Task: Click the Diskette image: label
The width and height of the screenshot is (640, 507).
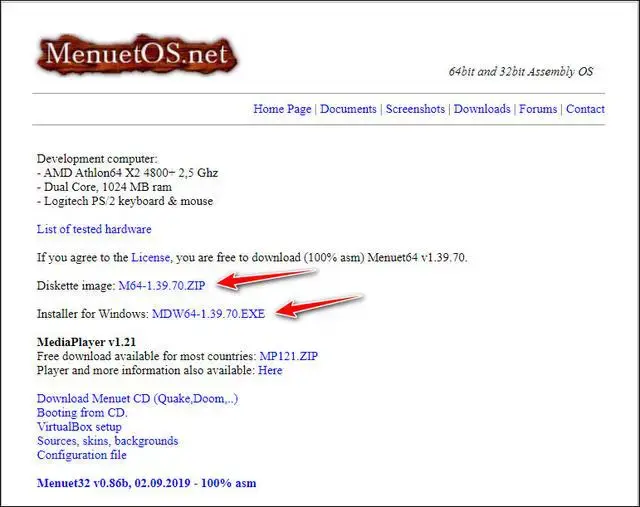Action: [76, 285]
